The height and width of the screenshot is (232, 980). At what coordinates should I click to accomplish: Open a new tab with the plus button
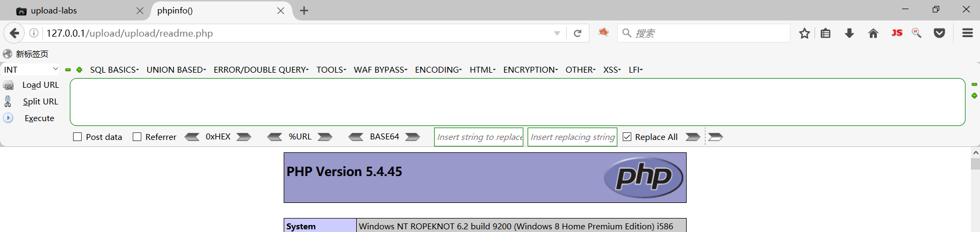coord(304,11)
